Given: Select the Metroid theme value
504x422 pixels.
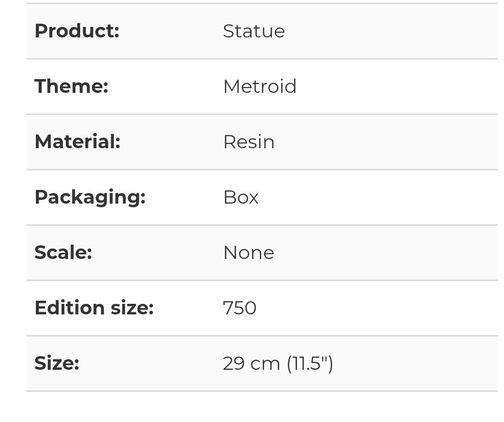Looking at the screenshot, I should coord(259,87).
